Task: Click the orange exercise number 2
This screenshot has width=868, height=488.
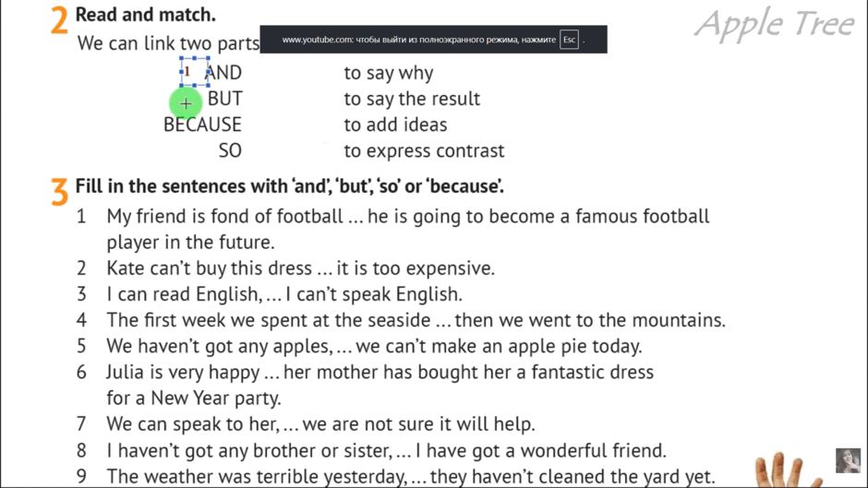Action: [x=59, y=20]
